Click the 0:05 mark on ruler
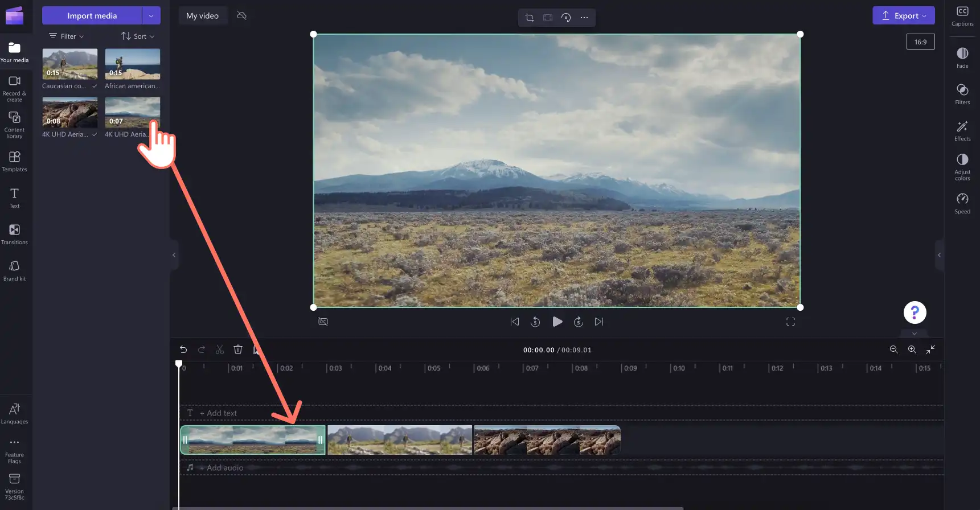This screenshot has height=510, width=980. pyautogui.click(x=433, y=368)
